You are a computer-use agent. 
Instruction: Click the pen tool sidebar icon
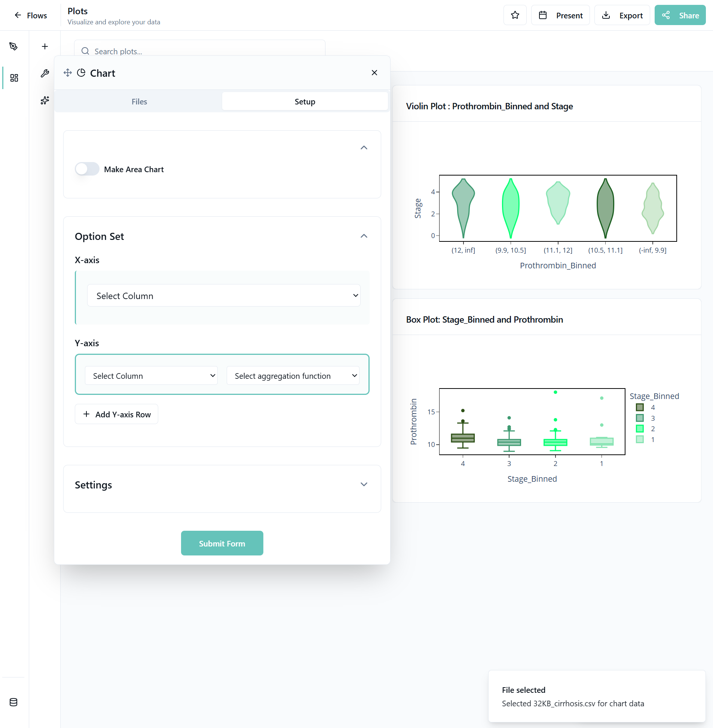pos(14,46)
